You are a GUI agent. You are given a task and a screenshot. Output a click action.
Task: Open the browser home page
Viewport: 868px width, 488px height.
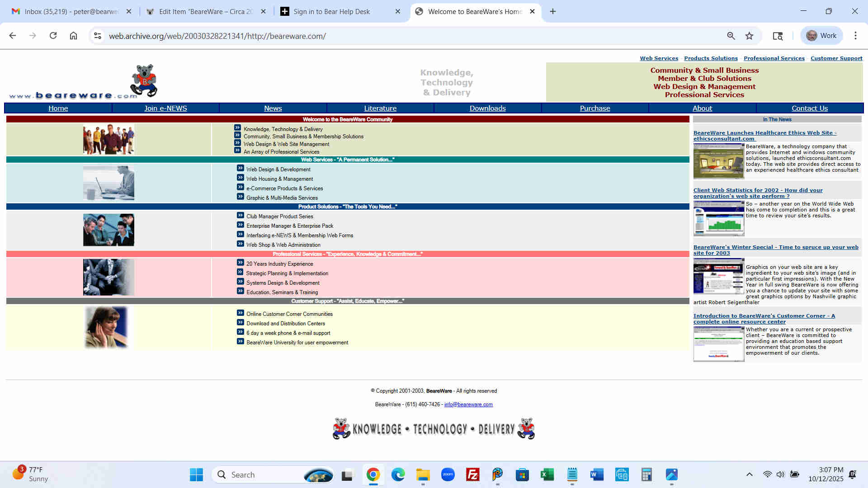pos(73,36)
